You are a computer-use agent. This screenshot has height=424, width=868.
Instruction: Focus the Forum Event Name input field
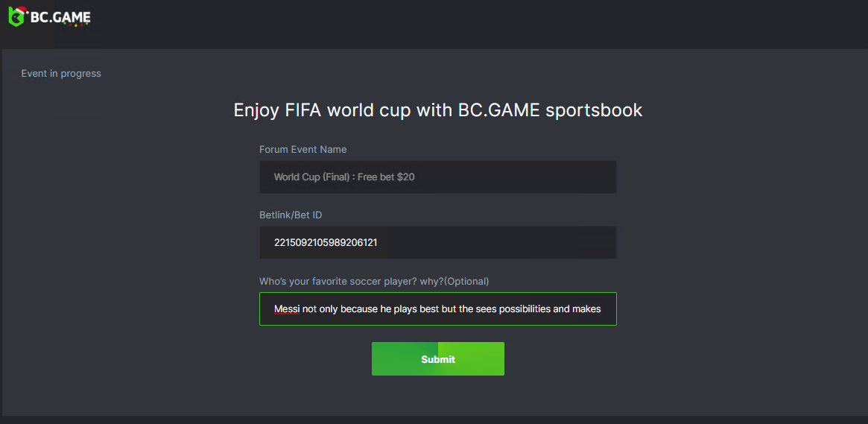coord(437,177)
